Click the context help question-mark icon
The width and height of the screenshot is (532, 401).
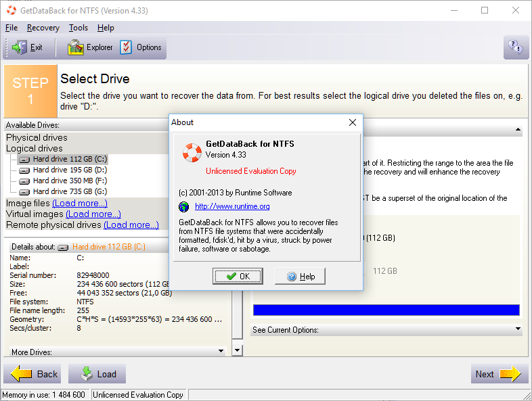(516, 47)
